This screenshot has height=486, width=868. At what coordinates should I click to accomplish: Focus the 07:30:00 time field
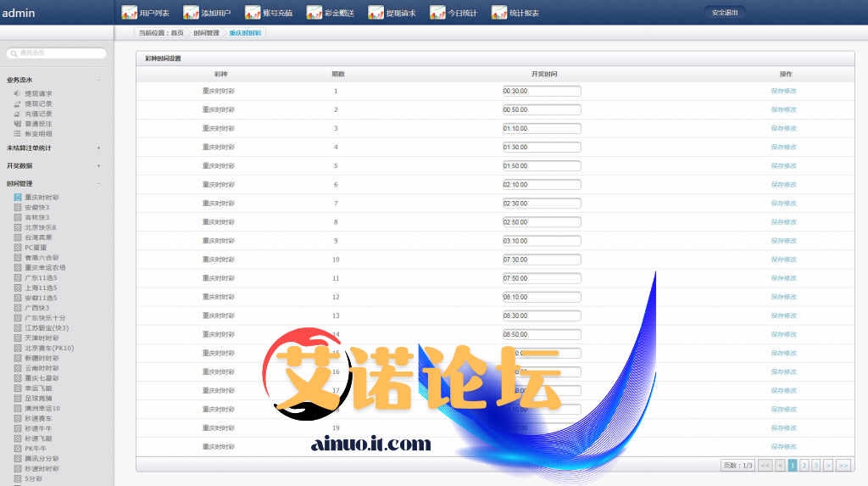point(542,260)
